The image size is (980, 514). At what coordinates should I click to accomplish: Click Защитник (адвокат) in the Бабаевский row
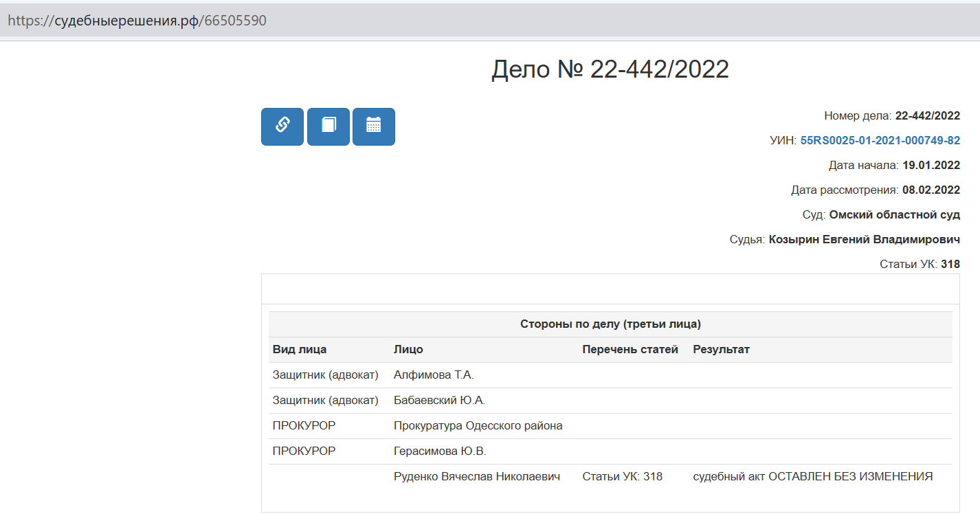pos(326,401)
